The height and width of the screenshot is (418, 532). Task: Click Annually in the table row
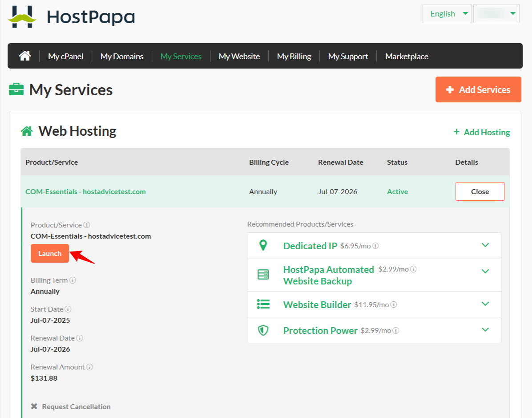pyautogui.click(x=263, y=191)
